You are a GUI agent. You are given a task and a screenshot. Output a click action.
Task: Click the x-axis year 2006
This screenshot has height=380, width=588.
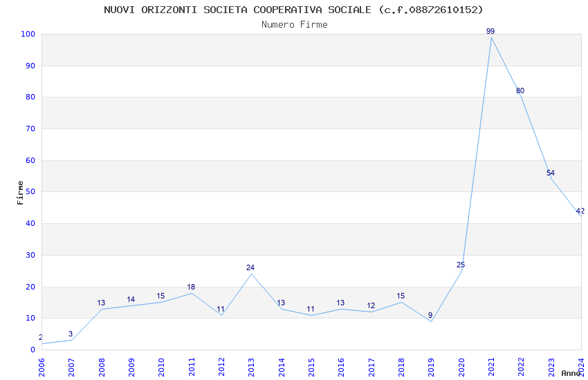click(x=42, y=367)
